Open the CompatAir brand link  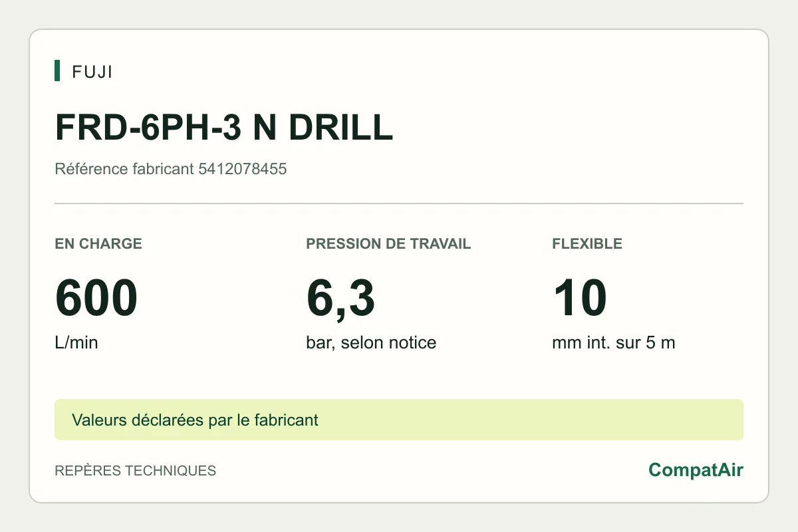(x=696, y=470)
